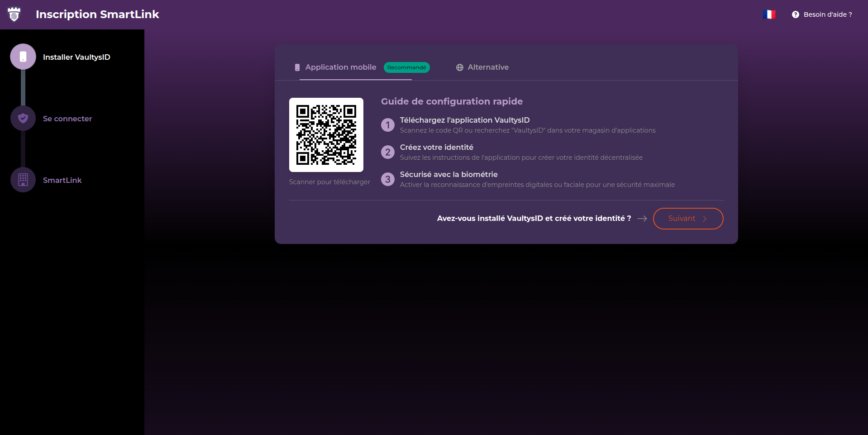
Task: Click the French flag language icon
Action: click(769, 14)
